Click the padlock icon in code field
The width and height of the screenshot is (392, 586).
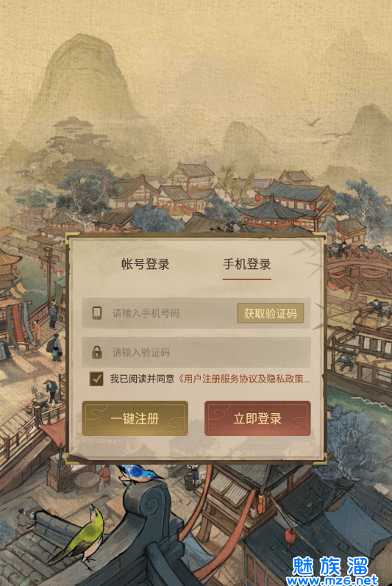(x=97, y=352)
